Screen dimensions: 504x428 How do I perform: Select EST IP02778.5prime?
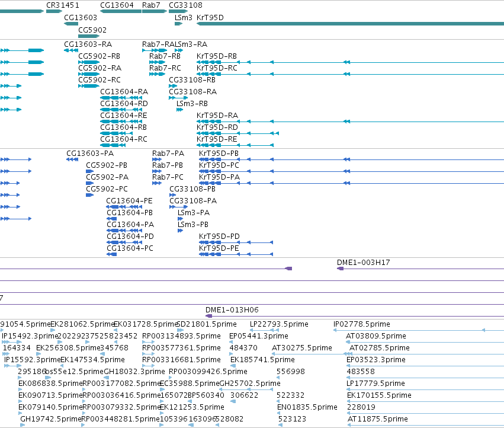362,324
